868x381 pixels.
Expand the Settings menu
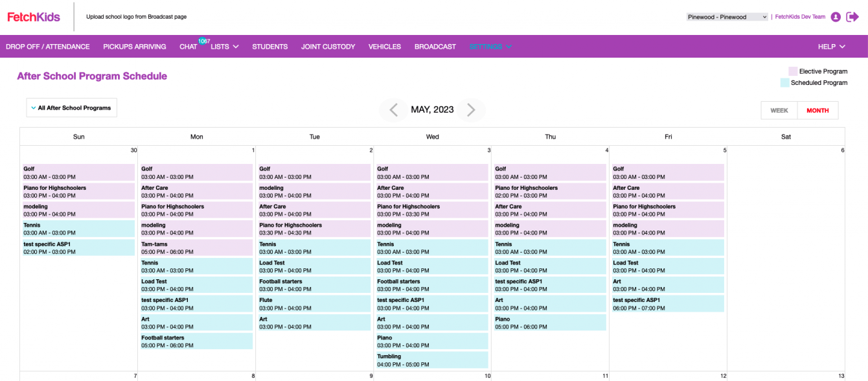click(490, 47)
